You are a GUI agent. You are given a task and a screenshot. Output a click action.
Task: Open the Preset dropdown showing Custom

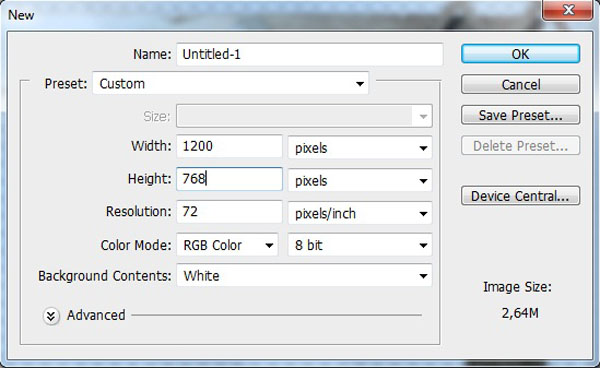click(230, 83)
